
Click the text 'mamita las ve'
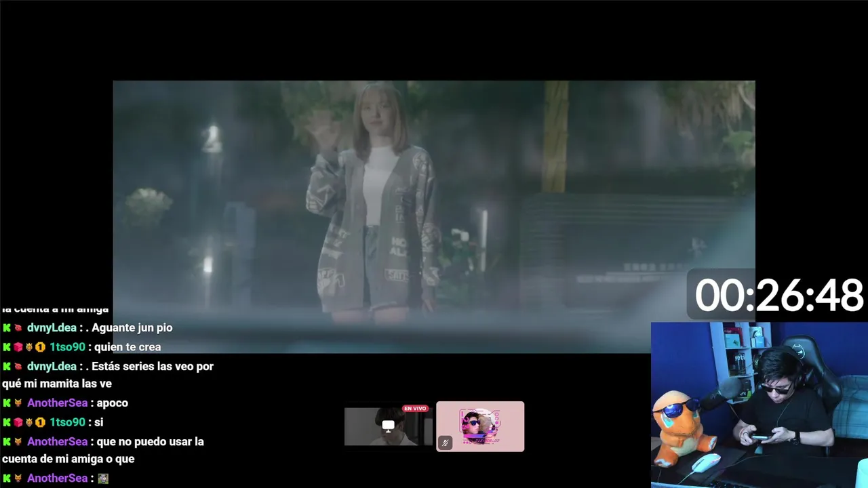click(x=76, y=384)
